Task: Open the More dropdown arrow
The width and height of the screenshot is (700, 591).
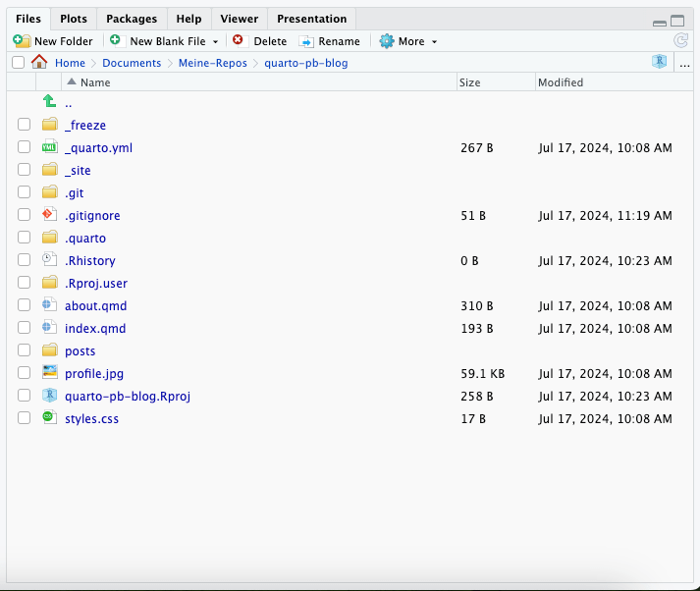Action: click(434, 42)
